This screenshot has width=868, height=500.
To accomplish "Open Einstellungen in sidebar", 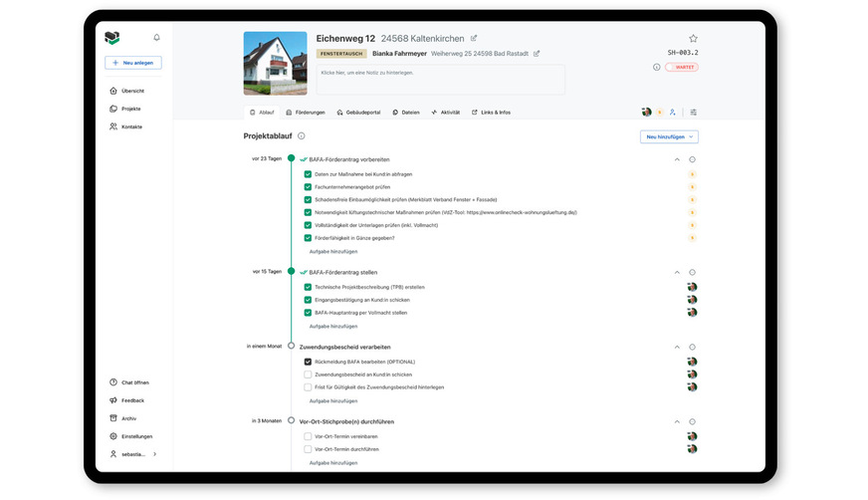I will coord(131,436).
